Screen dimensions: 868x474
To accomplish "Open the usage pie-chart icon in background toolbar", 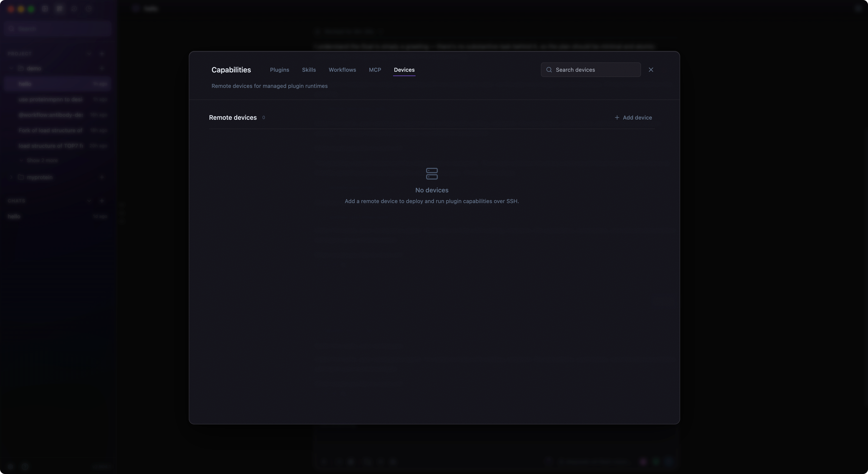I will point(89,9).
